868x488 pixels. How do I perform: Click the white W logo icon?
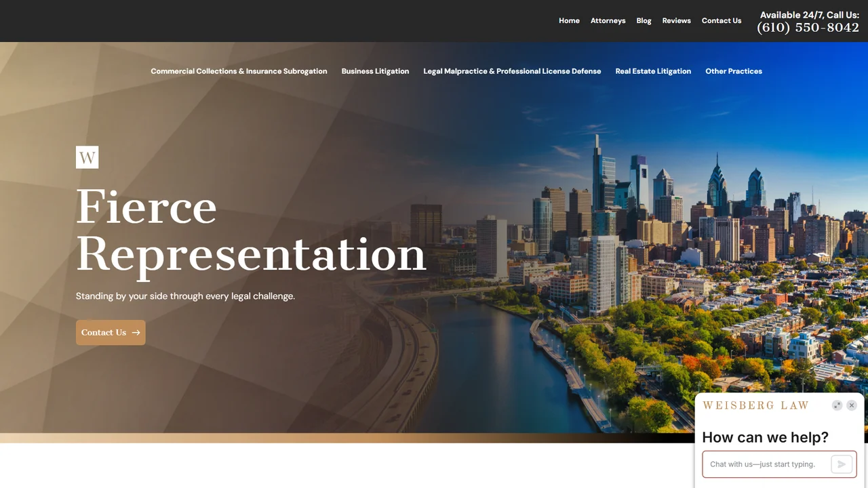coord(87,157)
